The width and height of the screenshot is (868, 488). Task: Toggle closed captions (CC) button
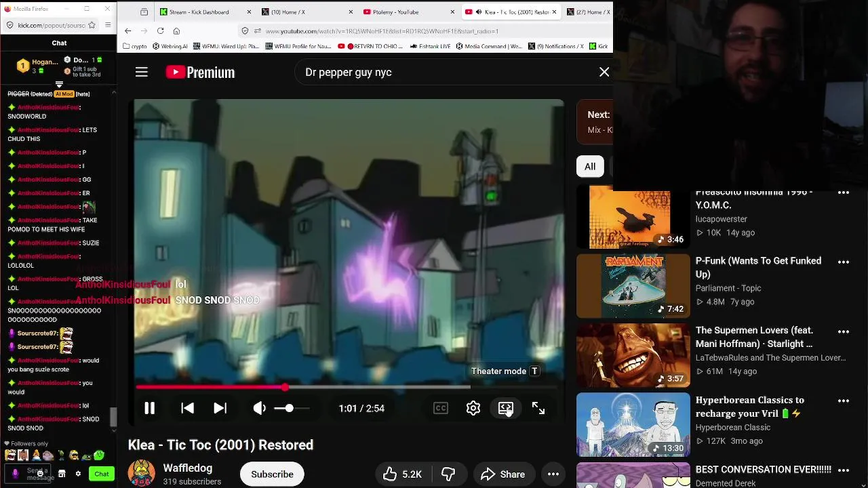coord(441,408)
